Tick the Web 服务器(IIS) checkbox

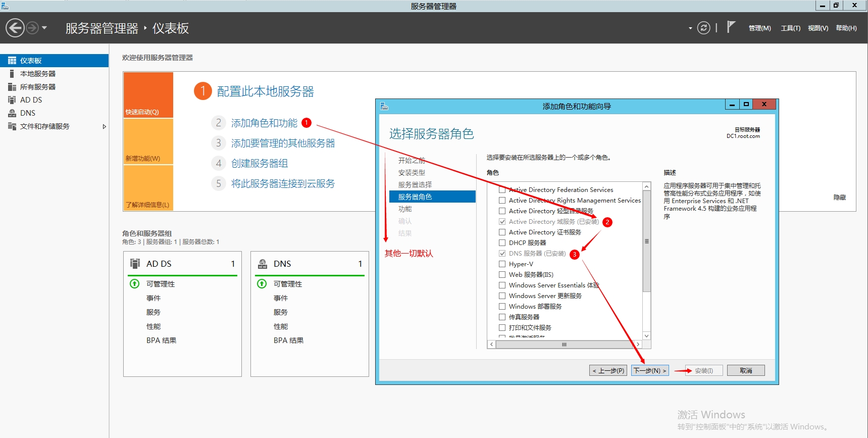click(x=502, y=275)
